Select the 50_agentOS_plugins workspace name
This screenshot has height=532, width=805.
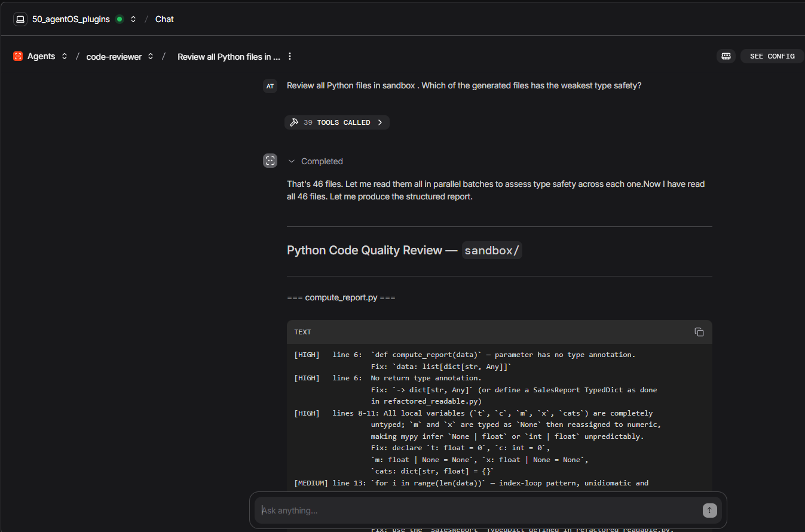point(71,19)
